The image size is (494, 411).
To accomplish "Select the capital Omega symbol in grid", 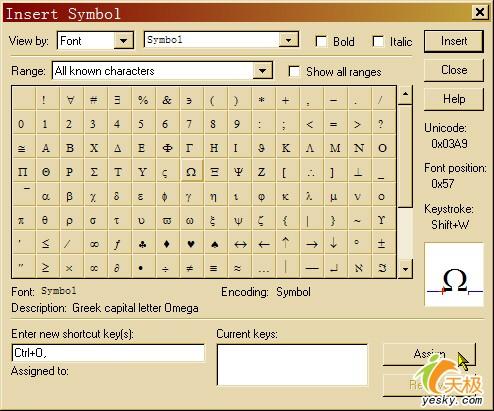I will coord(191,172).
